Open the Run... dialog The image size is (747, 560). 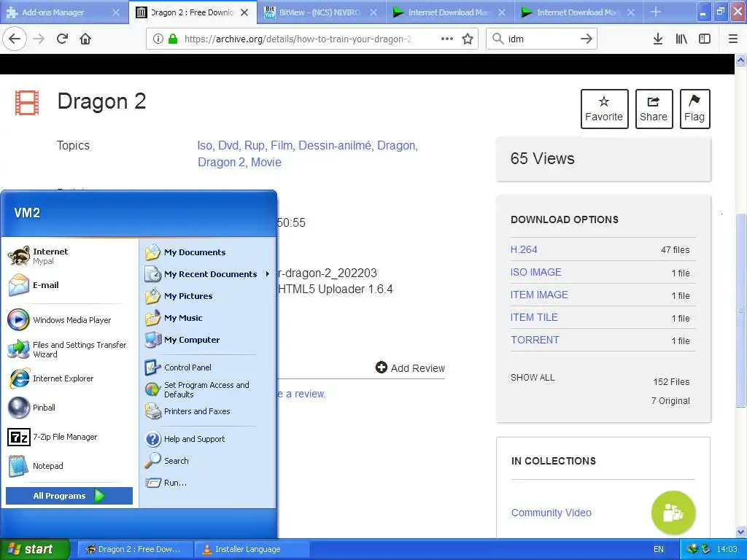pyautogui.click(x=208, y=483)
